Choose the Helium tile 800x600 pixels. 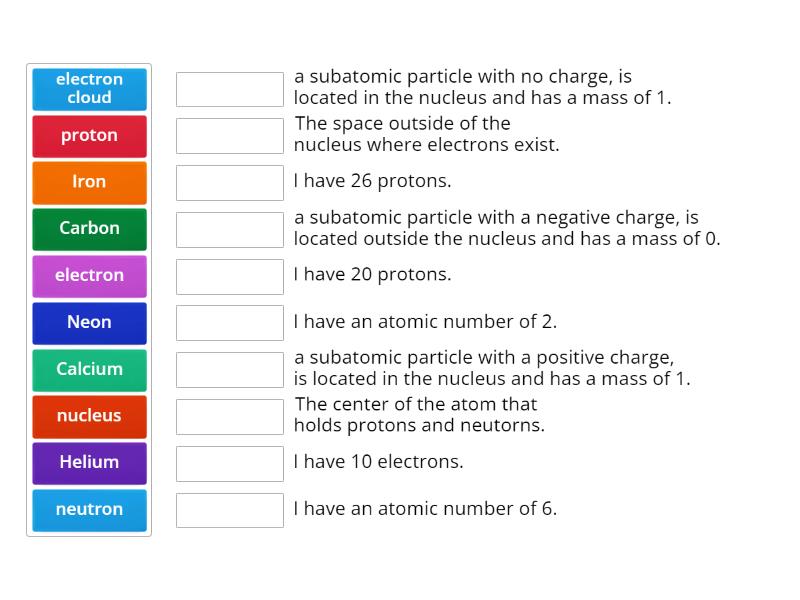[89, 463]
